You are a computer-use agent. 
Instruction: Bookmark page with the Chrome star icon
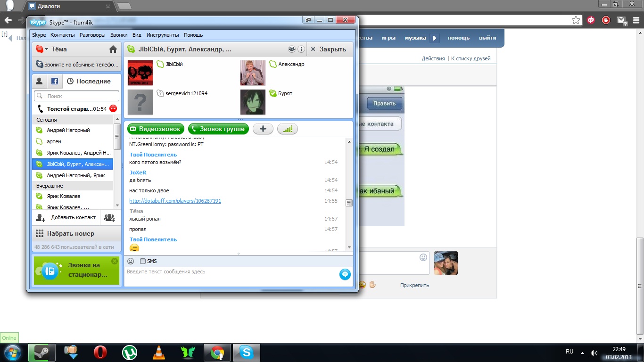coord(576,20)
